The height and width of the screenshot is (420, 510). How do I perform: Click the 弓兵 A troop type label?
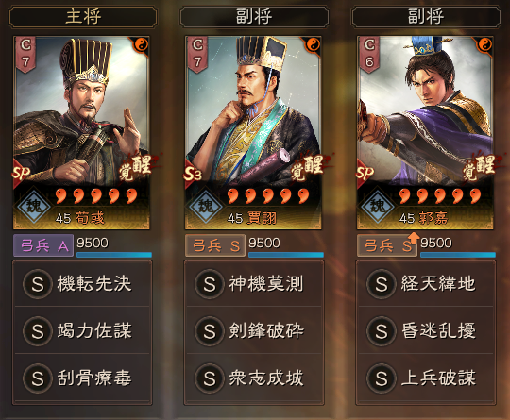(x=43, y=245)
